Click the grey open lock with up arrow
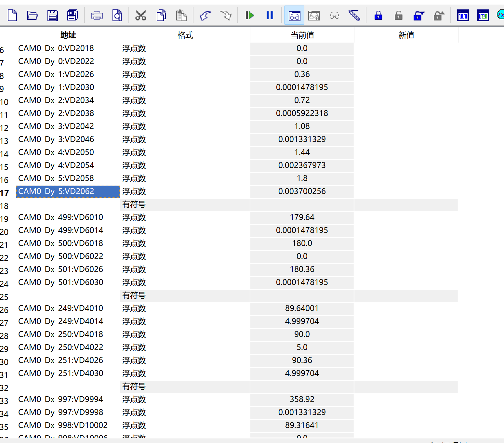This screenshot has width=504, height=443. coord(439,15)
